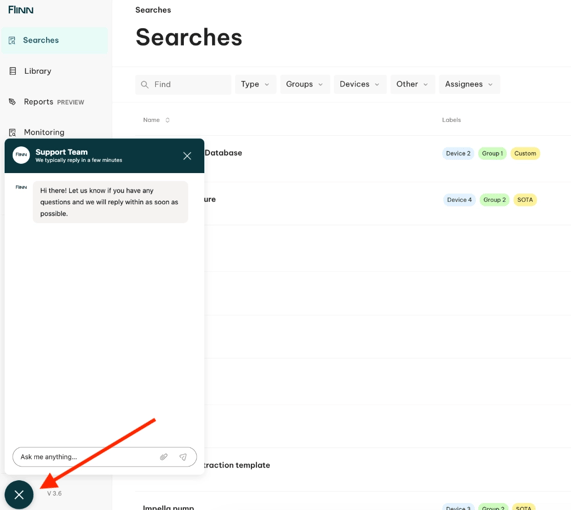Screen dimensions: 571x510
Task: Click the FLINN logo
Action: (21, 10)
